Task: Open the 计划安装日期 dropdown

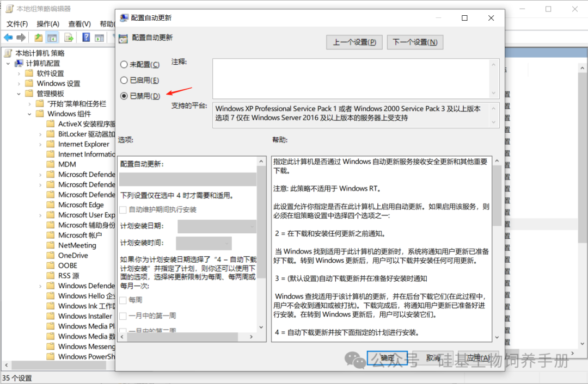Action: point(217,226)
